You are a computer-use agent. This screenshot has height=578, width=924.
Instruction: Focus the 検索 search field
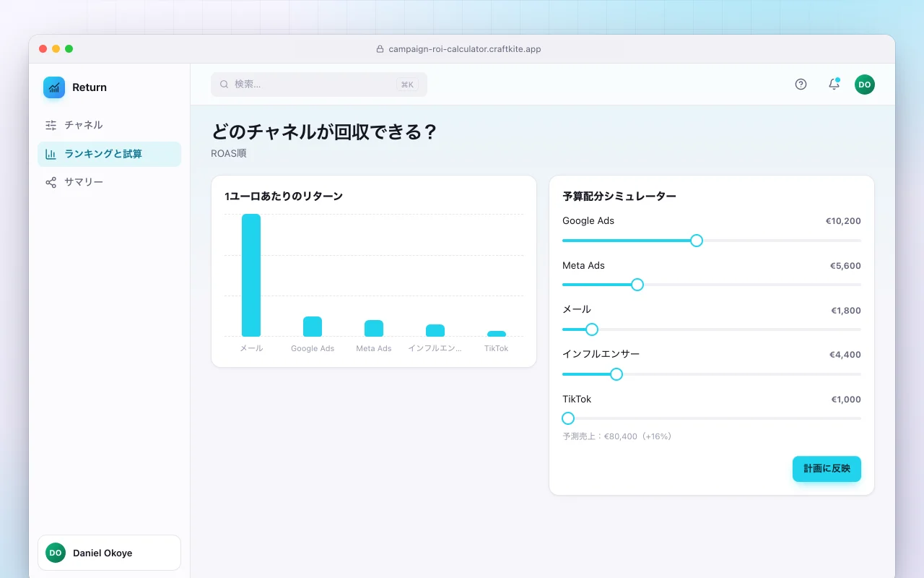pyautogui.click(x=319, y=85)
